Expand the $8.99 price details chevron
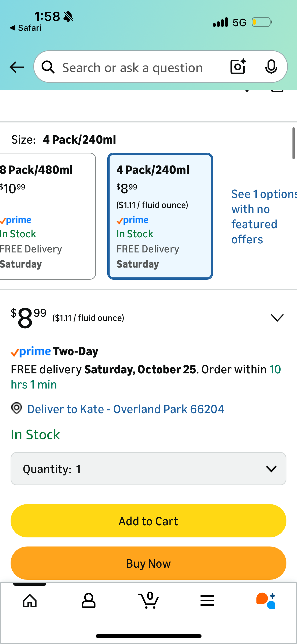Image resolution: width=297 pixels, height=644 pixels. [277, 318]
